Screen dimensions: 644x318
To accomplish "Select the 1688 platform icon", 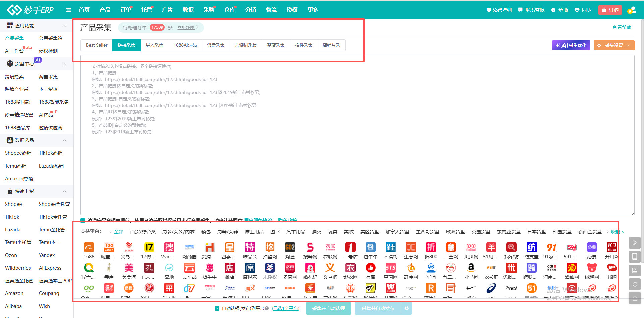I will (x=89, y=248).
